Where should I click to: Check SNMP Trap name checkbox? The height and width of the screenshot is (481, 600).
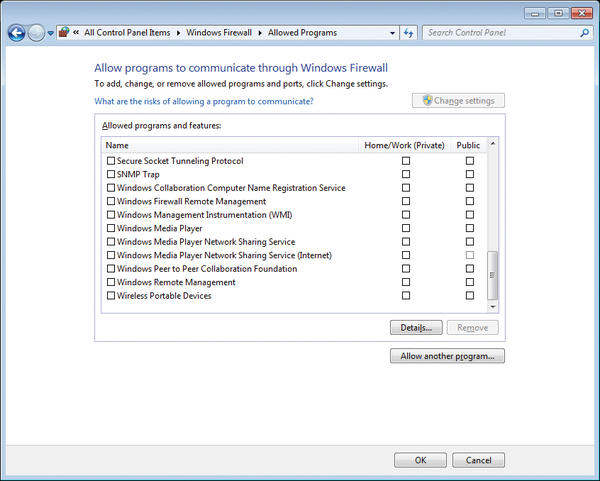(x=111, y=174)
